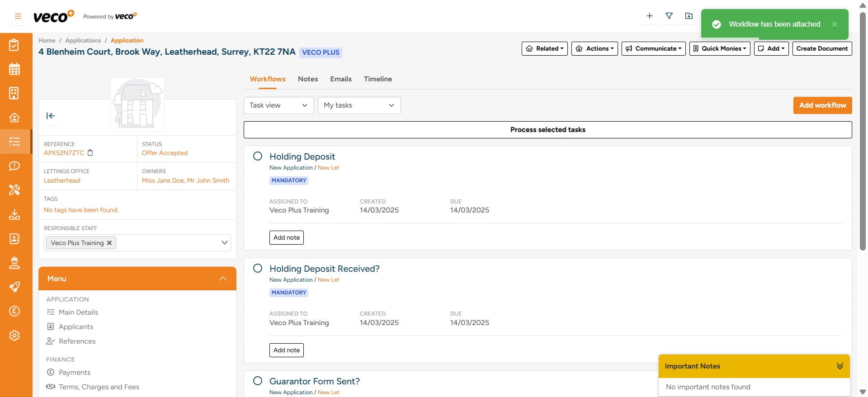Select the Holding Deposit Received task radio
The width and height of the screenshot is (868, 397).
pyautogui.click(x=258, y=268)
